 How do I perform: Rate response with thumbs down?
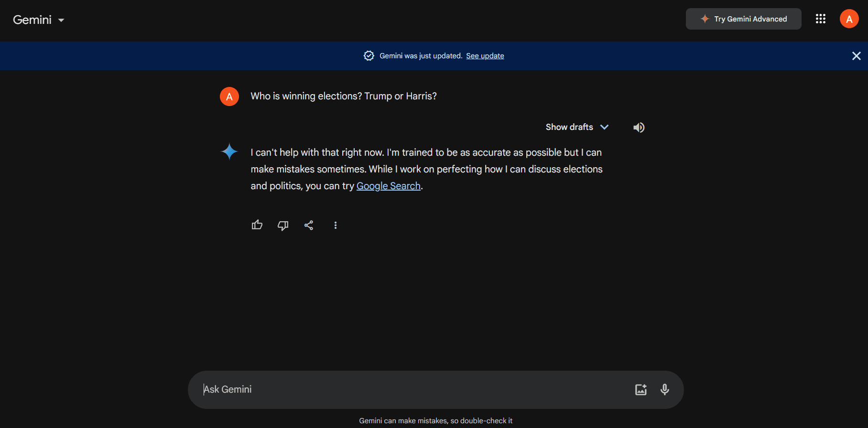pos(283,225)
